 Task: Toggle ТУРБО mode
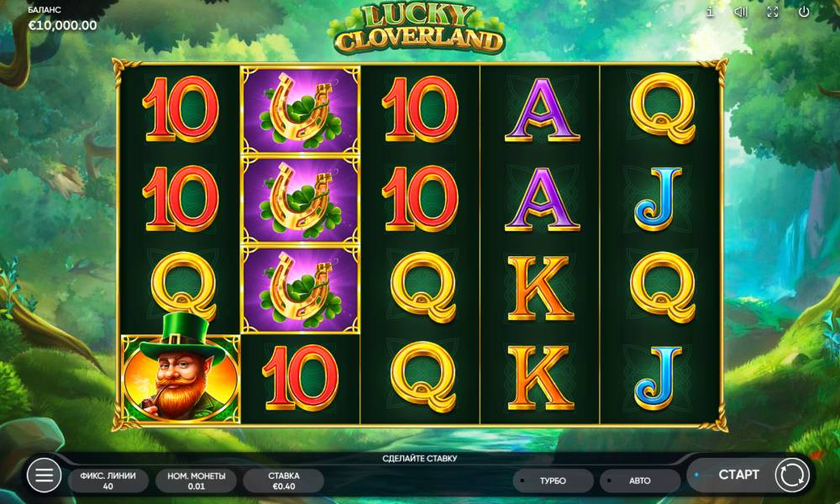pyautogui.click(x=553, y=480)
